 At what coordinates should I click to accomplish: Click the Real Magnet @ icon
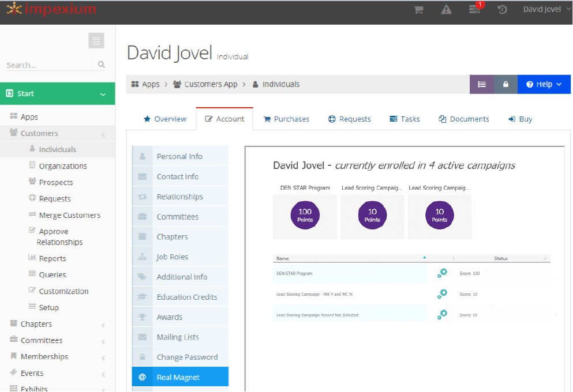pyautogui.click(x=142, y=377)
